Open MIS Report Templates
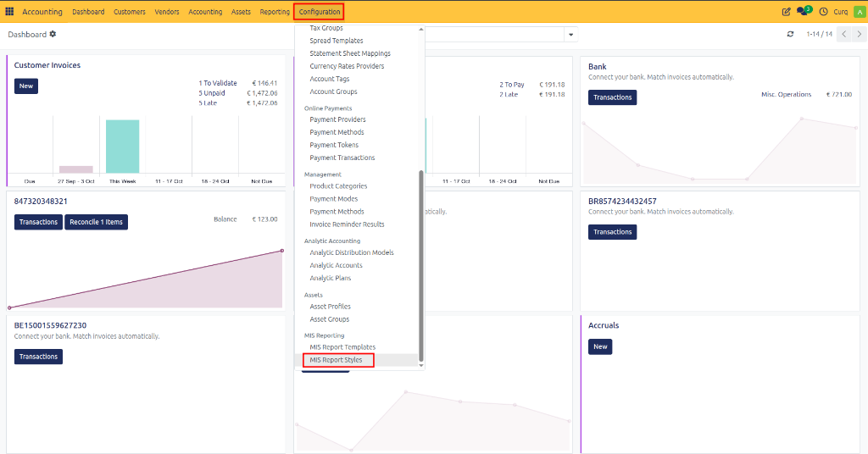Image resolution: width=868 pixels, height=454 pixels. click(x=342, y=346)
